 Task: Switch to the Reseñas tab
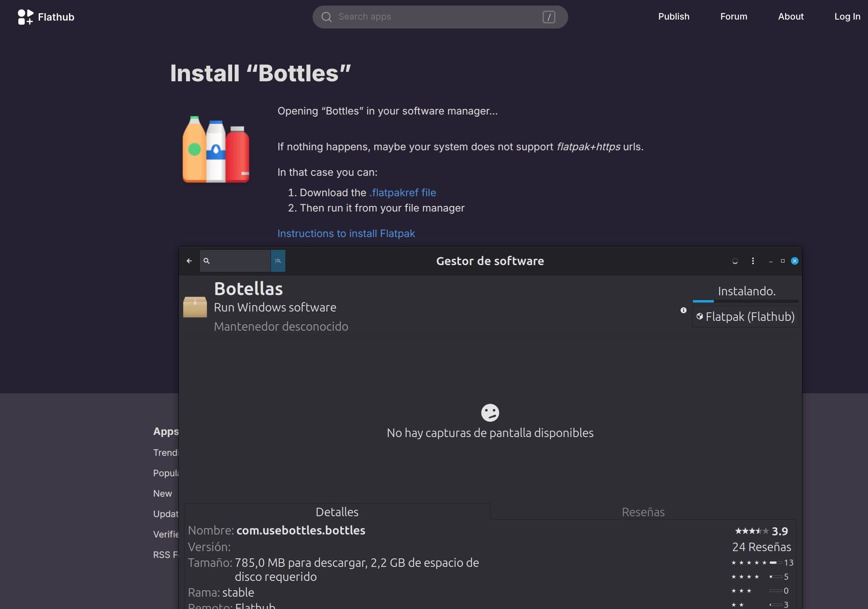[x=643, y=512]
